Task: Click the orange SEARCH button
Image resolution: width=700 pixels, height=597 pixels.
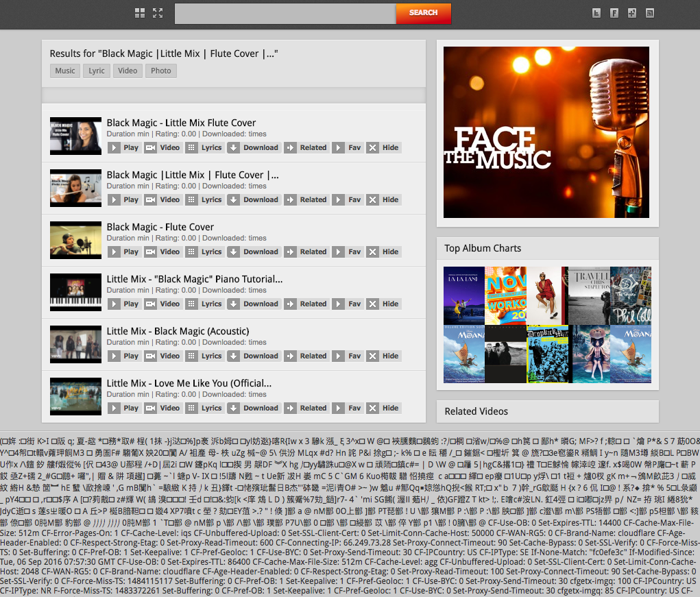Action: click(423, 13)
